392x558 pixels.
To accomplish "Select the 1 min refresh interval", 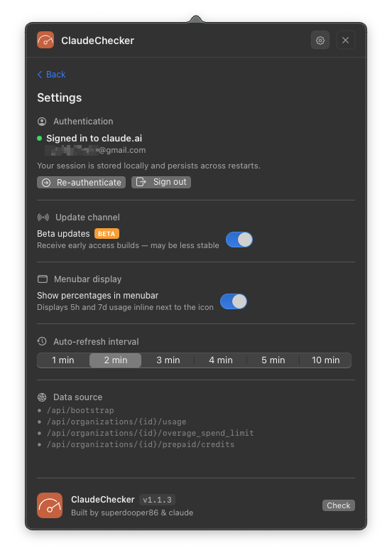I will pos(63,360).
